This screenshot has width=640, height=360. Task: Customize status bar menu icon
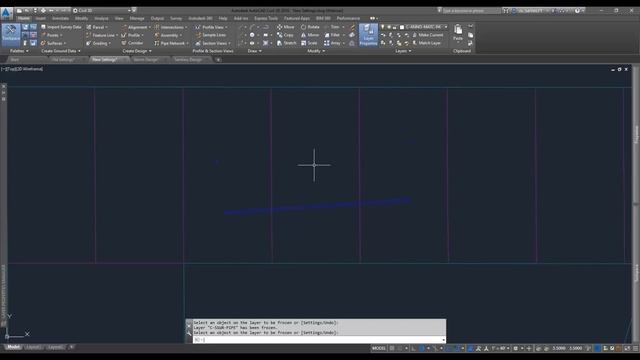(x=636, y=348)
